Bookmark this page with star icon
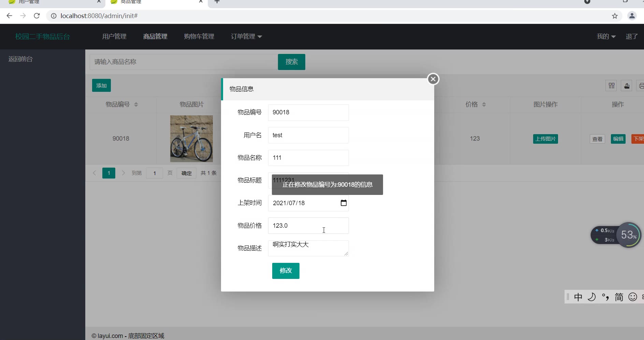Viewport: 644px width, 340px height. coord(615,16)
